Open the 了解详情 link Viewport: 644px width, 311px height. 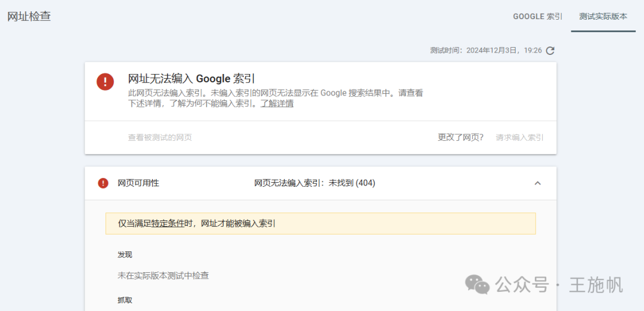pyautogui.click(x=277, y=104)
